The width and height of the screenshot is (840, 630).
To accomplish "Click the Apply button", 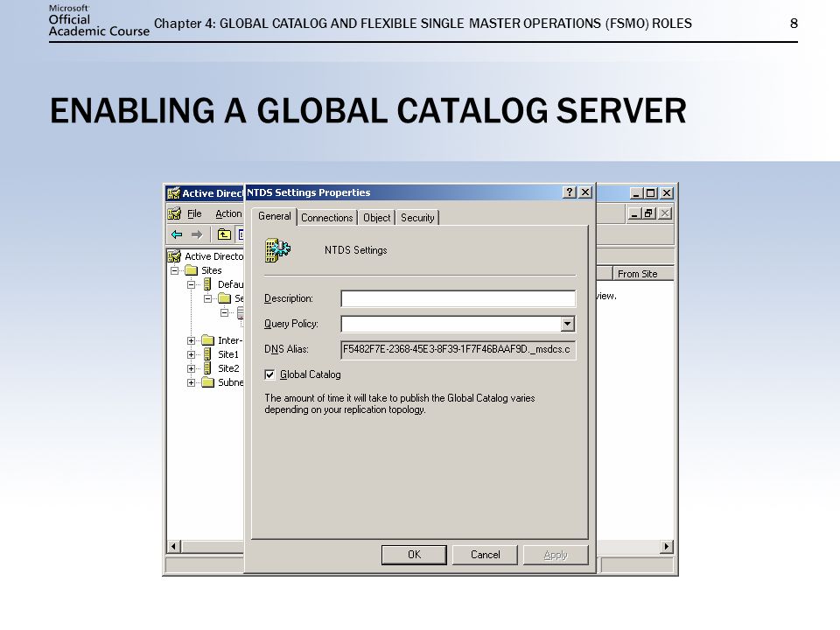I will (x=556, y=555).
